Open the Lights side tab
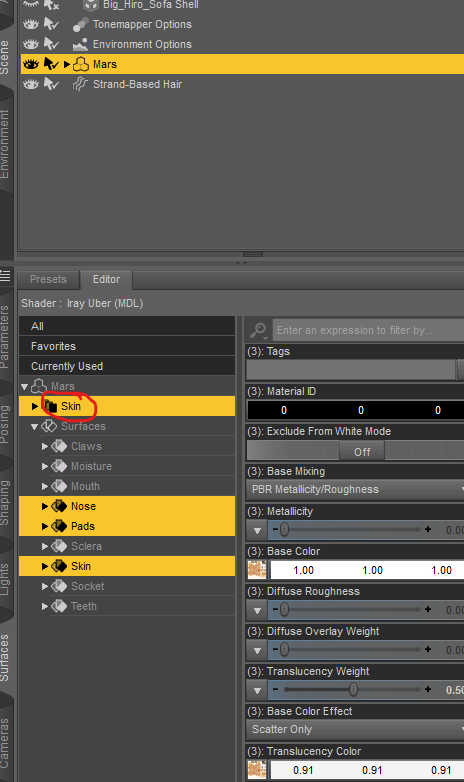The width and height of the screenshot is (464, 782). [5, 579]
